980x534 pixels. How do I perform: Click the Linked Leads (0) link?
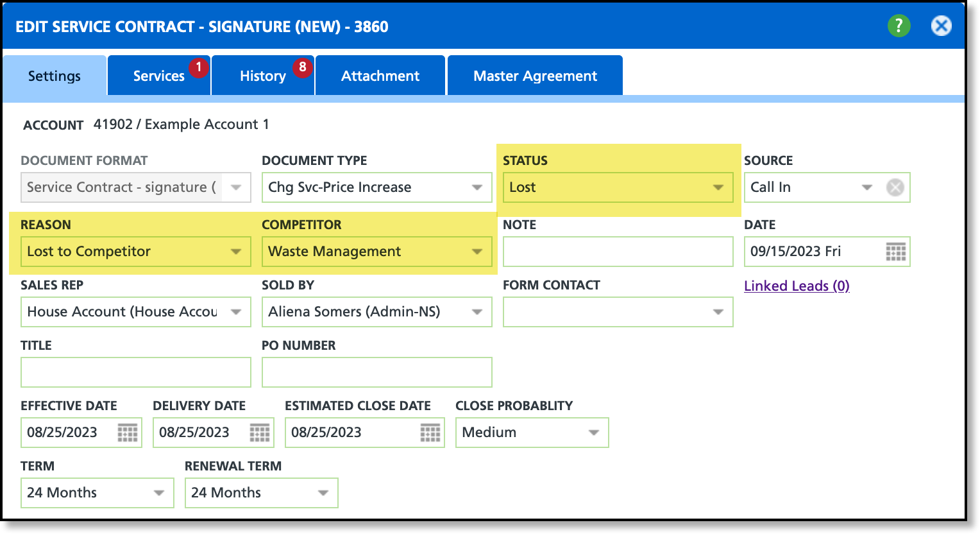(797, 286)
